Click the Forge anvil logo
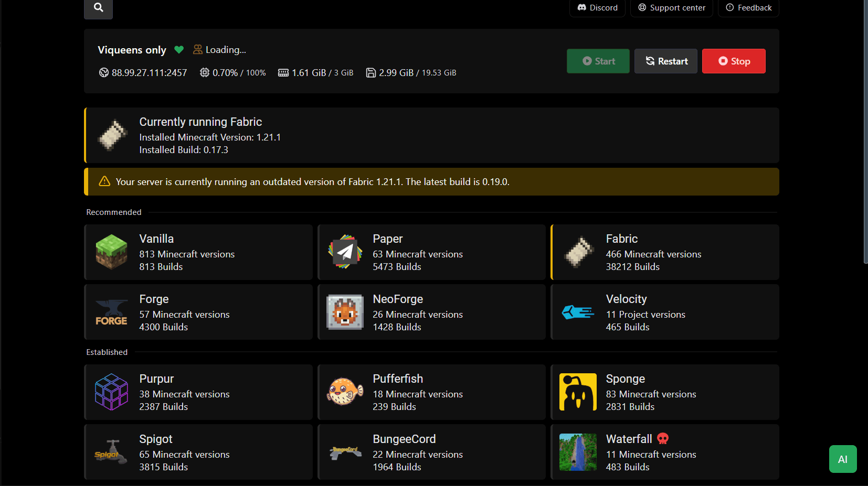 (x=111, y=312)
